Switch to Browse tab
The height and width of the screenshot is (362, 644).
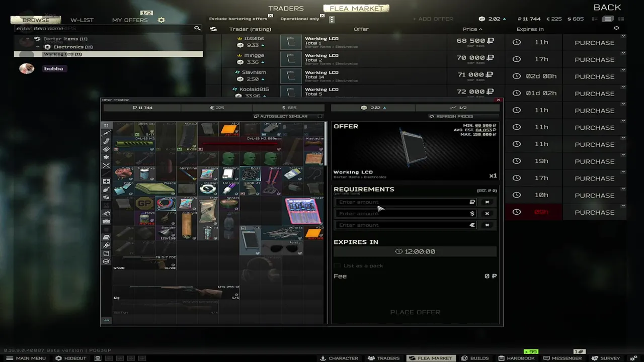click(x=36, y=20)
